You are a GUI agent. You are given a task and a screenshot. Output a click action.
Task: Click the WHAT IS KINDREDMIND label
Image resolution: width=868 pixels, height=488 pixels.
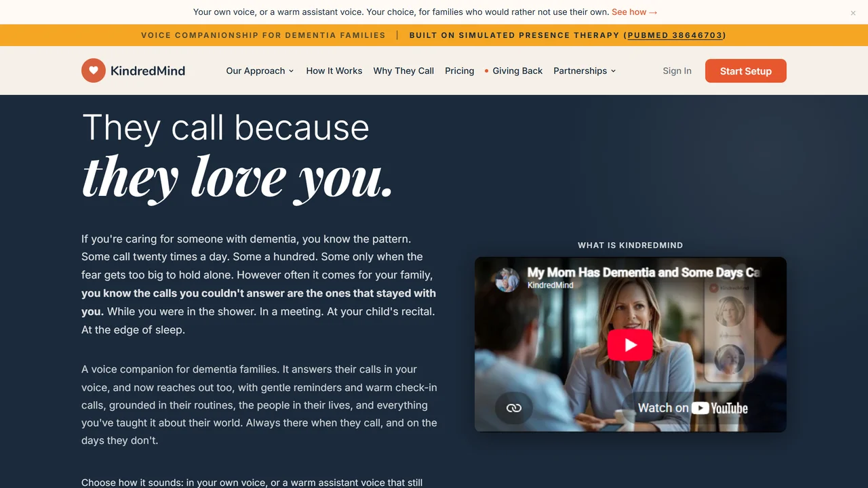pyautogui.click(x=631, y=245)
